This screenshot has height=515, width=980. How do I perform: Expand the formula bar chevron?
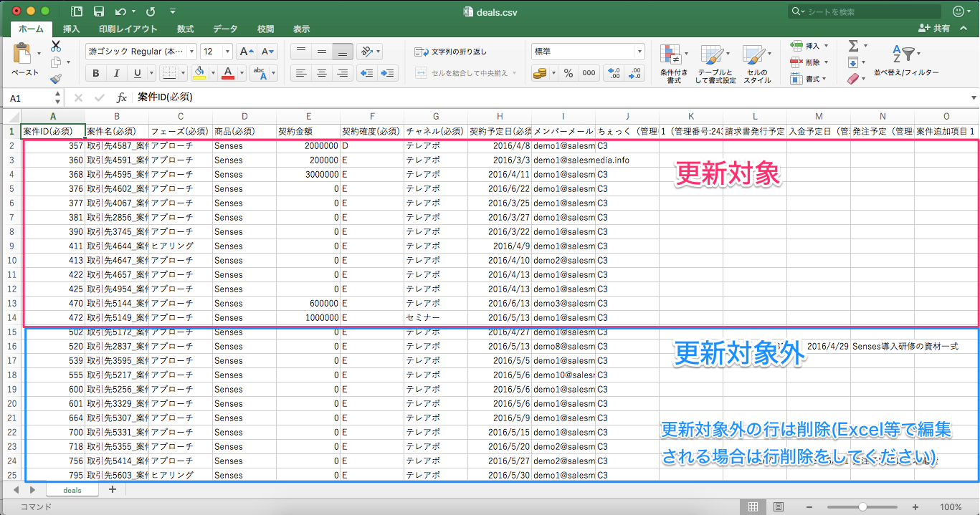coord(974,97)
